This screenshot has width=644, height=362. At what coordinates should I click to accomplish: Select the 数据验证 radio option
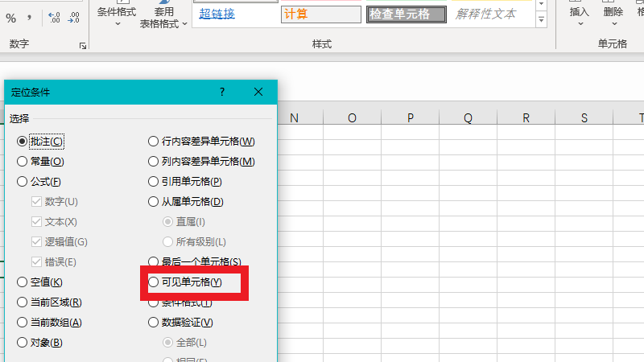tap(154, 323)
